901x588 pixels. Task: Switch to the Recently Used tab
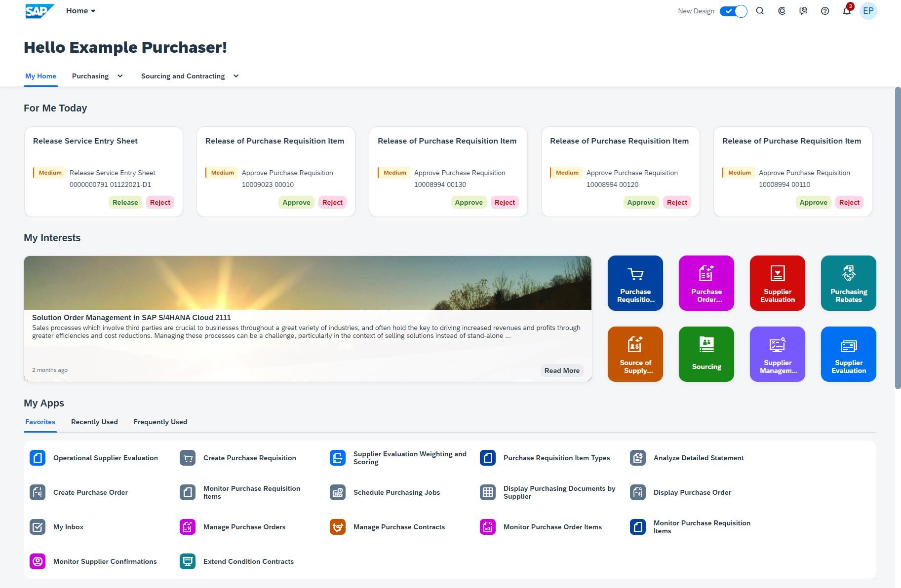pyautogui.click(x=94, y=422)
